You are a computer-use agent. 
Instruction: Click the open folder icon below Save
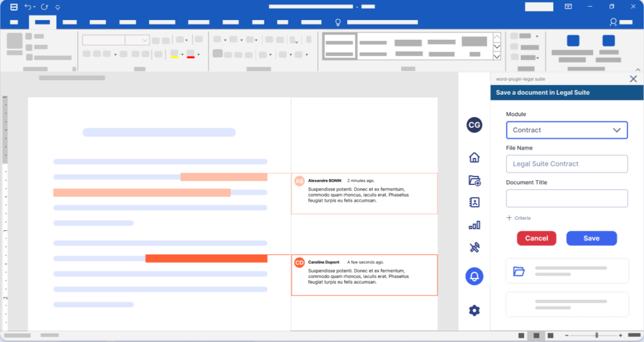point(519,271)
